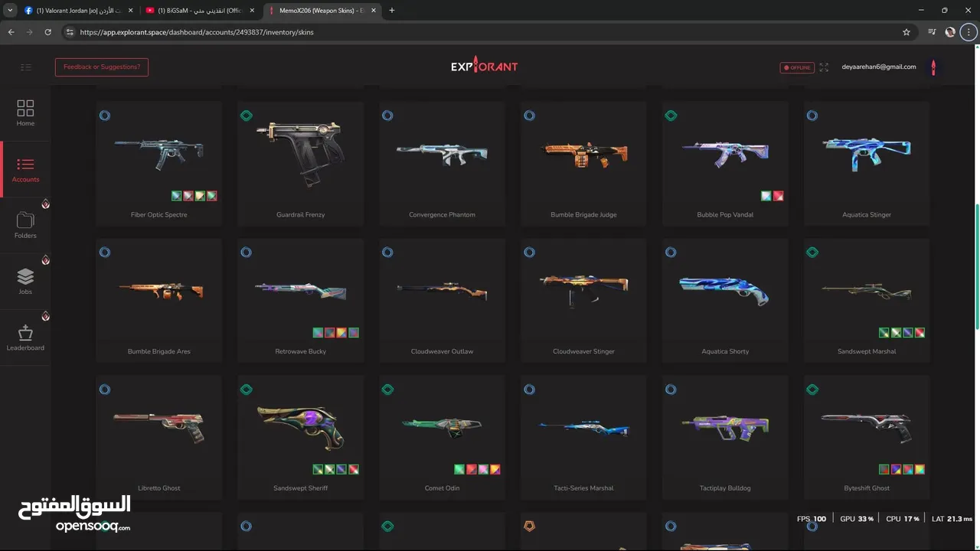This screenshot has width=980, height=551.
Task: Click tier badge icon on Sandswept Marshal
Action: click(812, 253)
